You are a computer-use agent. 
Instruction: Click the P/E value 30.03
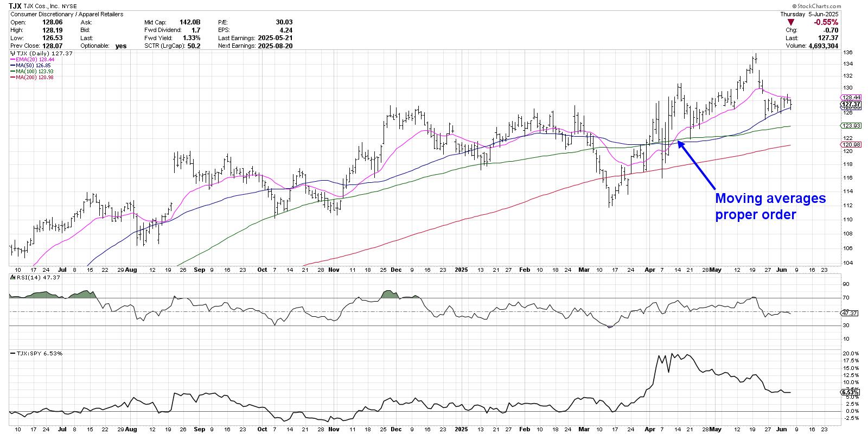[284, 22]
